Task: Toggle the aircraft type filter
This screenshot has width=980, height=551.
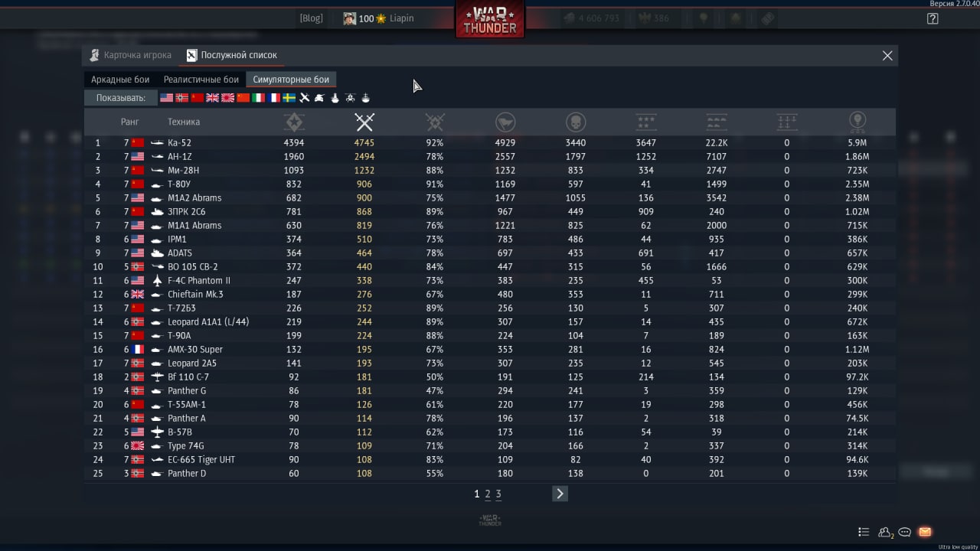Action: pos(305,98)
